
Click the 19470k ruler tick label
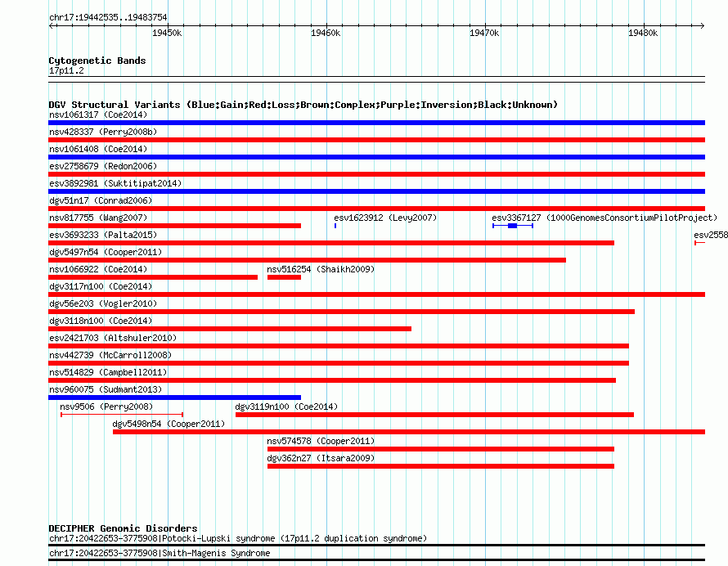pyautogui.click(x=484, y=33)
